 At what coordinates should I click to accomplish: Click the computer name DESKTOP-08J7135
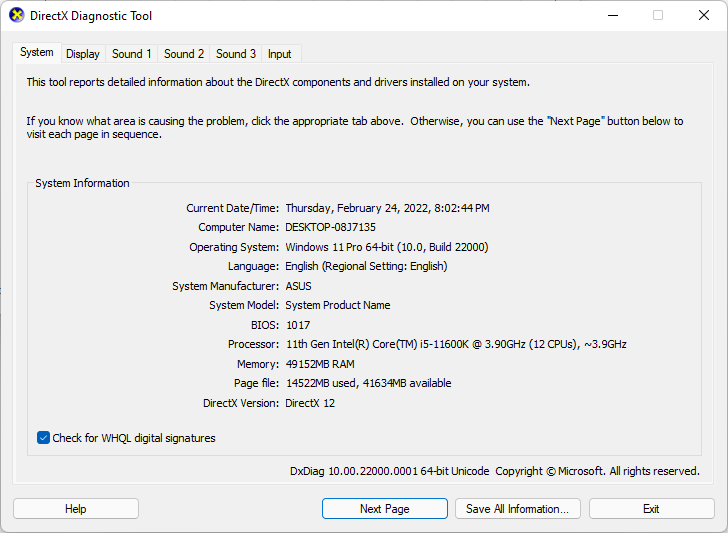click(x=331, y=228)
